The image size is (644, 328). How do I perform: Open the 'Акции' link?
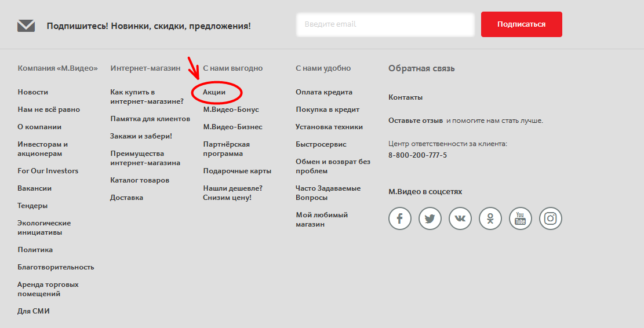214,92
